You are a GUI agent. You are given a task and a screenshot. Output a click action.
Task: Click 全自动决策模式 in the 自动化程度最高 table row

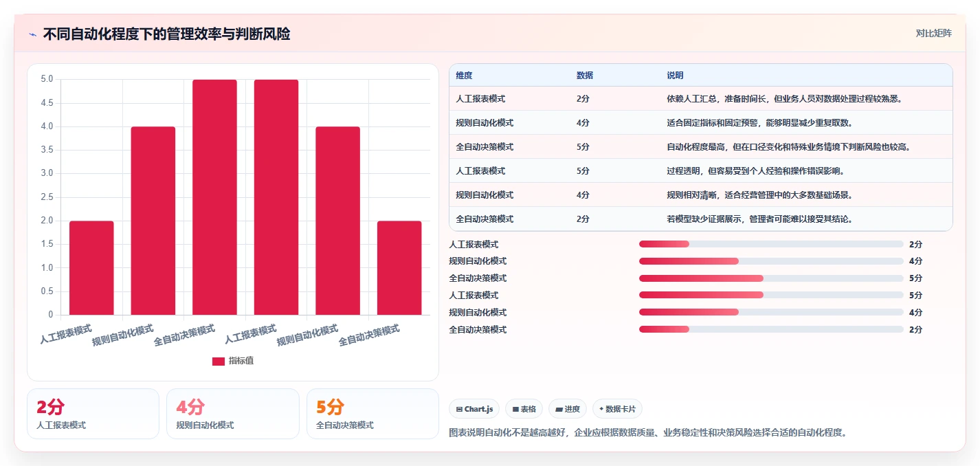[485, 147]
